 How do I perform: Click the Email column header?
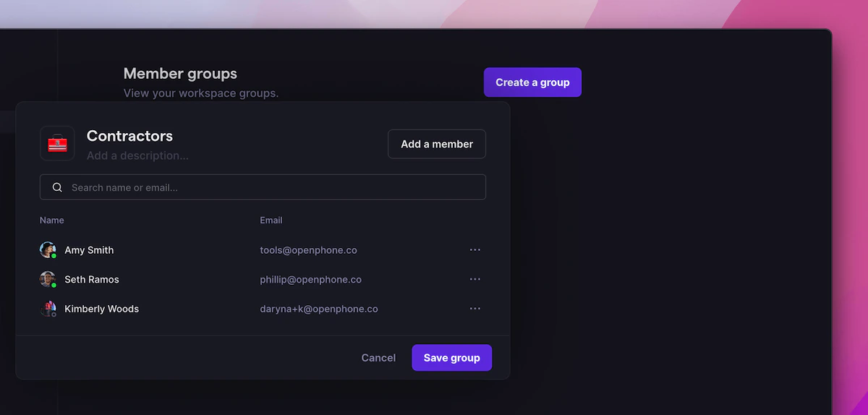tap(271, 220)
